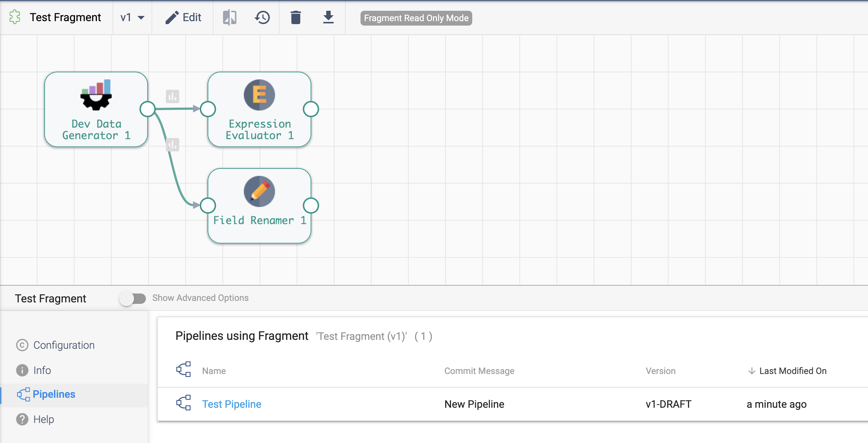Image resolution: width=868 pixels, height=443 pixels.
Task: Click the Help question mark icon
Action: pos(22,419)
